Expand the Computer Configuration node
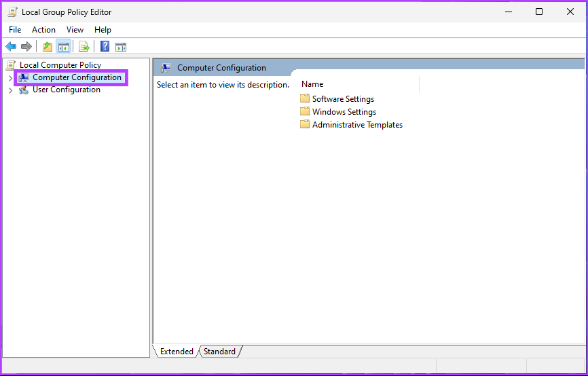 coord(10,78)
